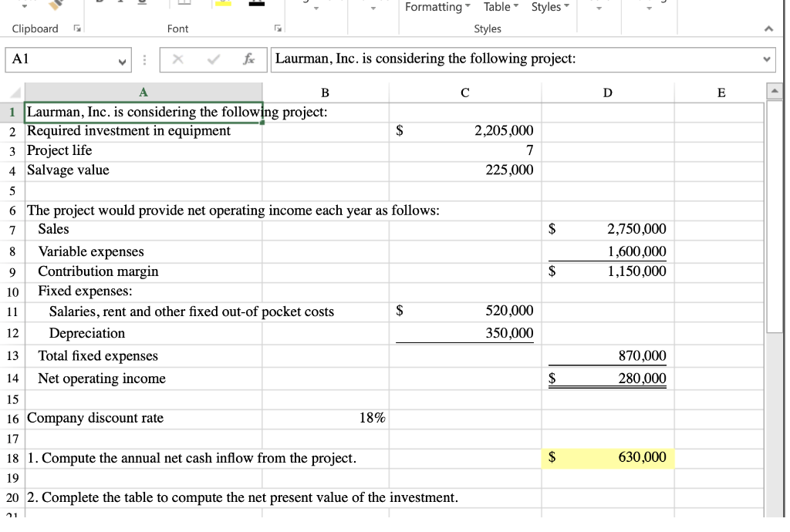Image resolution: width=790 pixels, height=532 pixels.
Task: Select the Sales amount 2,750,000
Action: 608,230
